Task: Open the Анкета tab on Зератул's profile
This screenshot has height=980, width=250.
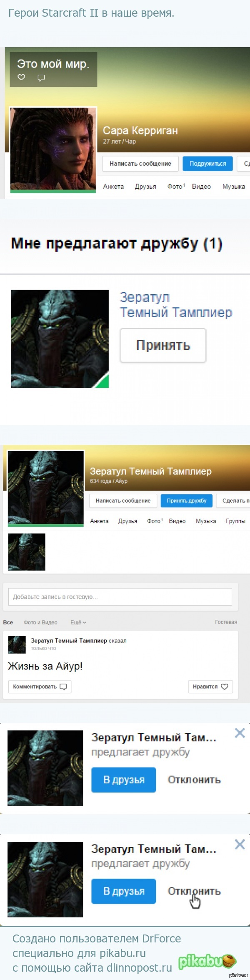Action: click(x=99, y=521)
